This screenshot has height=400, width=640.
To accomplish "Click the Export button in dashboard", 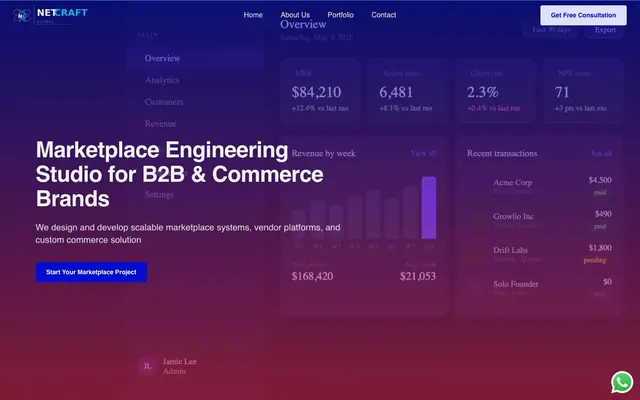I will click(x=605, y=30).
